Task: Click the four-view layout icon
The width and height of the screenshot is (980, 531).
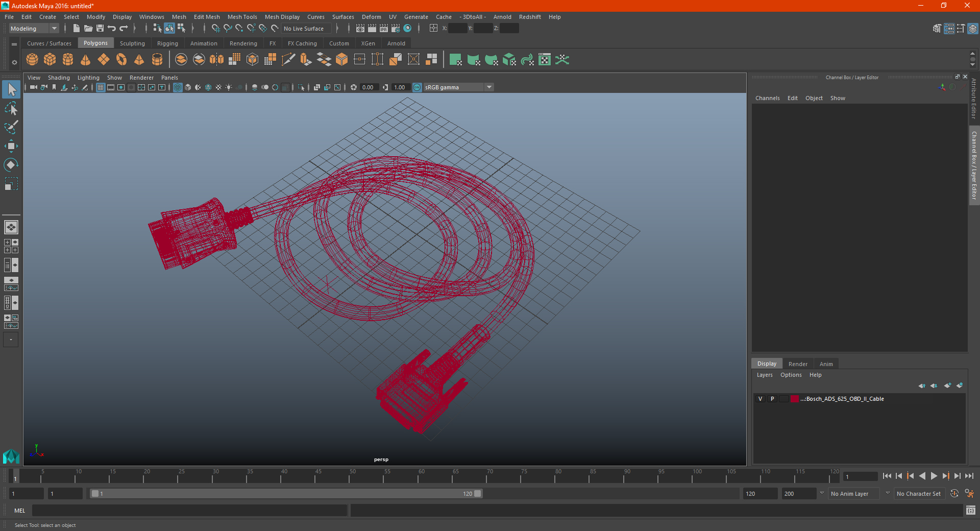Action: pyautogui.click(x=11, y=246)
